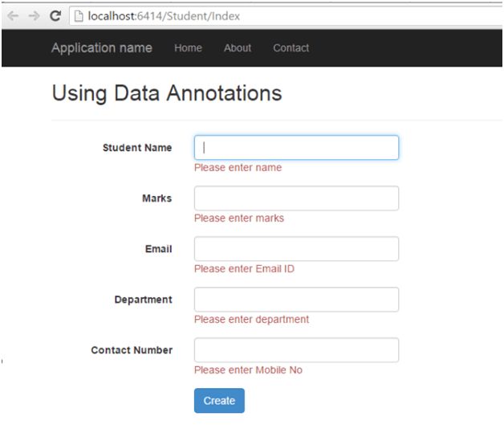Click the Student Name label
This screenshot has width=504, height=425.
coord(137,148)
